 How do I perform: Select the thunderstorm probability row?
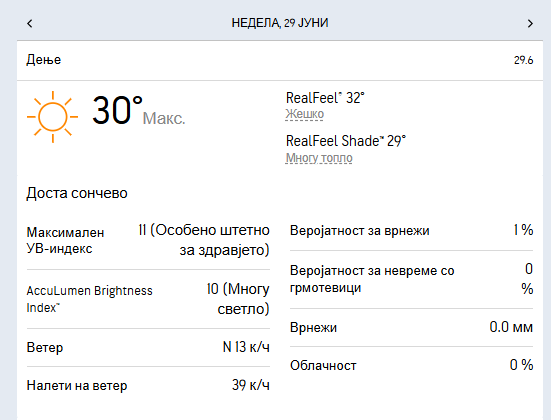(411, 279)
